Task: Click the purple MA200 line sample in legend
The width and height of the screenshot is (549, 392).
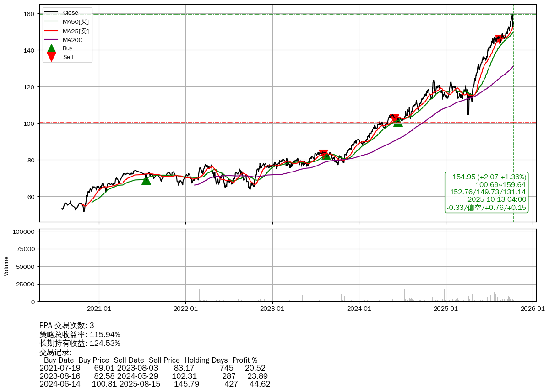Action: click(52, 40)
